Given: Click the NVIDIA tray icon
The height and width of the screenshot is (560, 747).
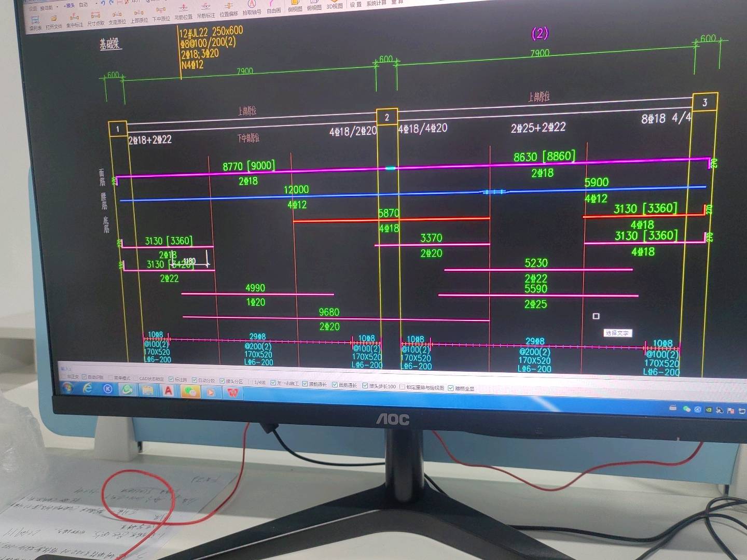Looking at the screenshot, I should [x=709, y=410].
